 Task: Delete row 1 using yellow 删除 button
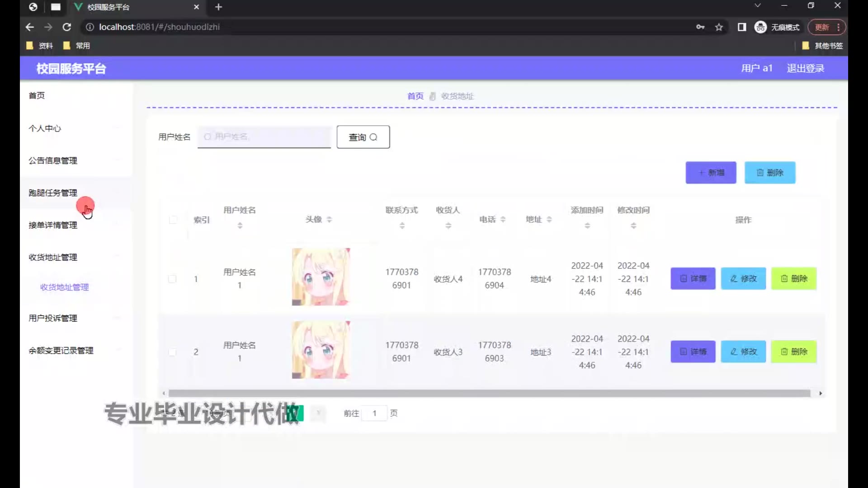[794, 279]
